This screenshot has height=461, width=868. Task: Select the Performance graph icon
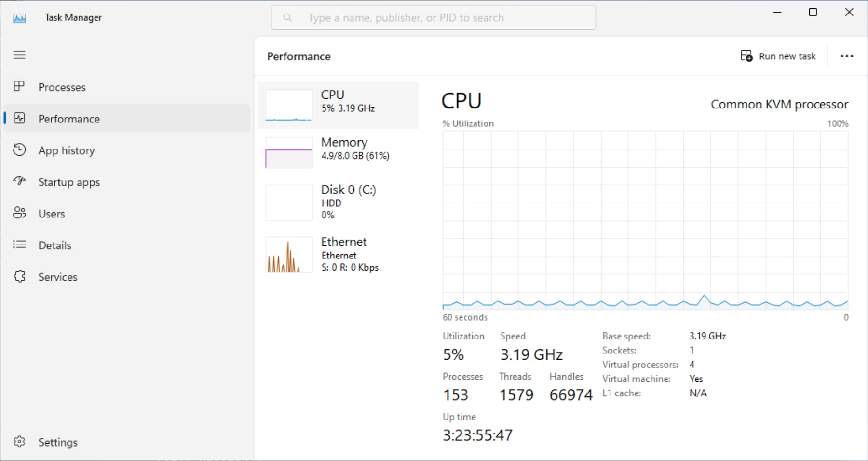pos(19,118)
